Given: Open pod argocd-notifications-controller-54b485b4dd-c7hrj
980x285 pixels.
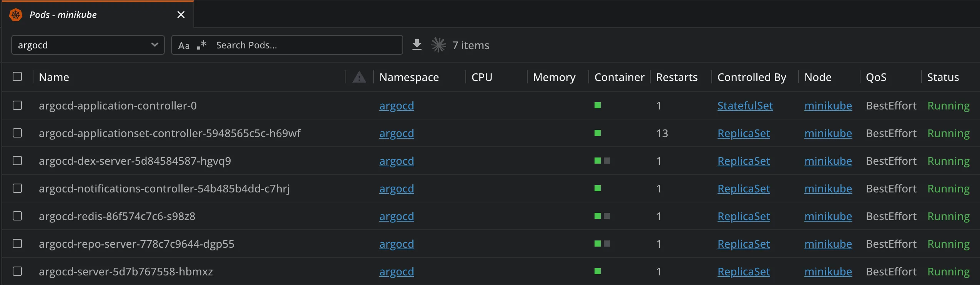Looking at the screenshot, I should (164, 189).
